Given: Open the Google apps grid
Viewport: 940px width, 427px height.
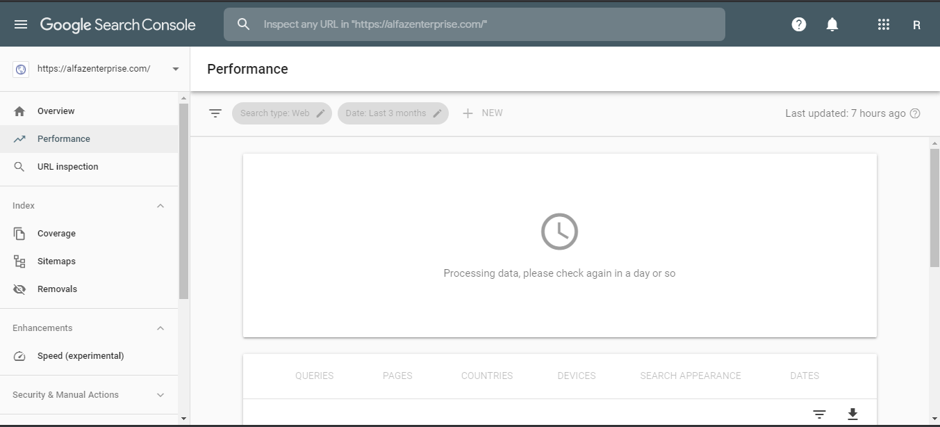Looking at the screenshot, I should tap(883, 25).
